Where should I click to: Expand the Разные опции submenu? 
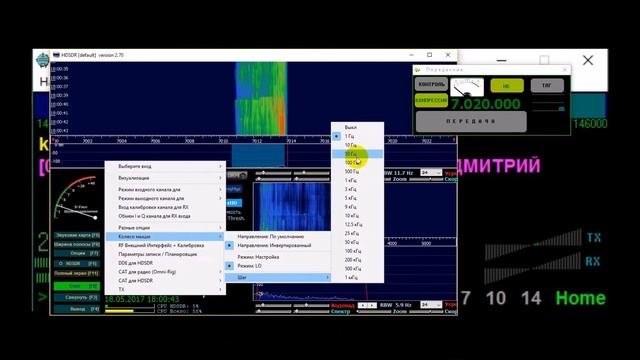(165, 228)
